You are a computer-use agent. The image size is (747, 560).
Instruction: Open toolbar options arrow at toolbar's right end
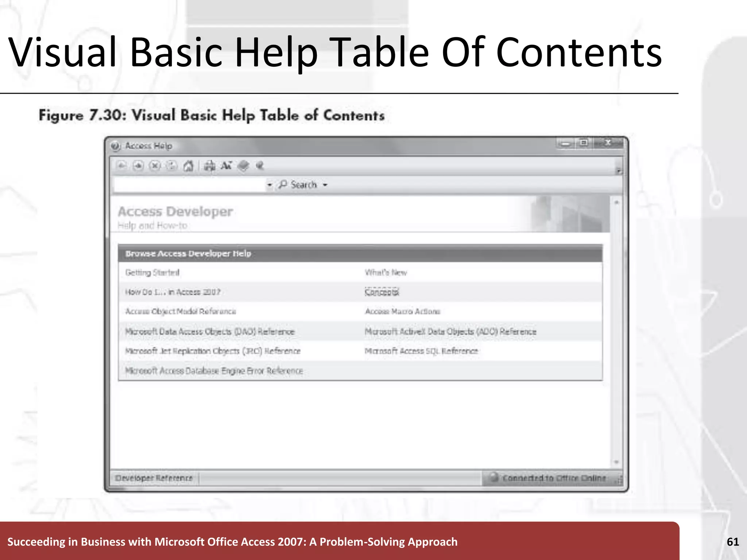(x=619, y=170)
